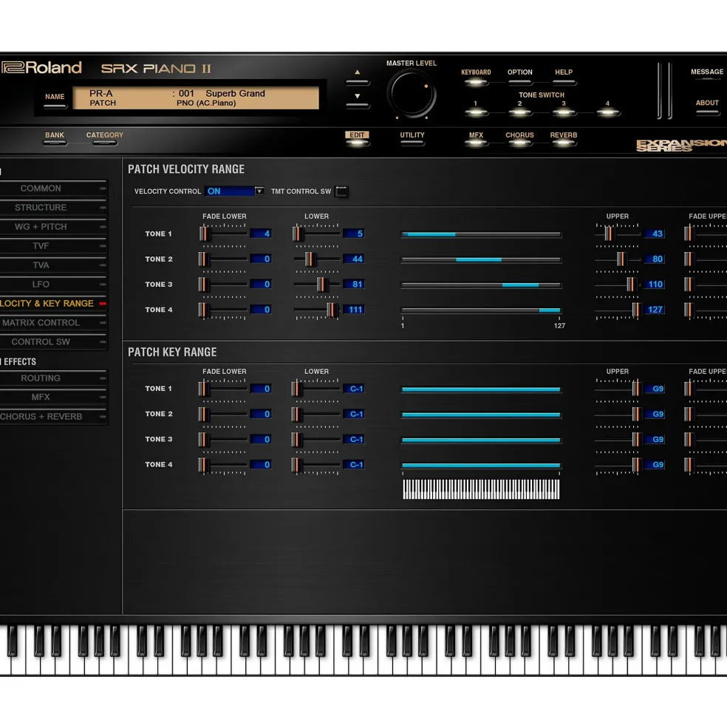
Task: Select Velocity & Key Range page
Action: click(53, 304)
